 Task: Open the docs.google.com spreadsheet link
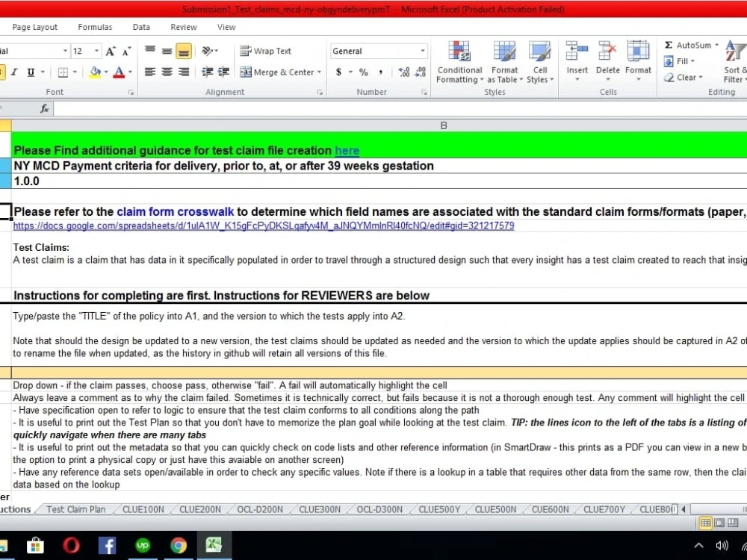264,225
